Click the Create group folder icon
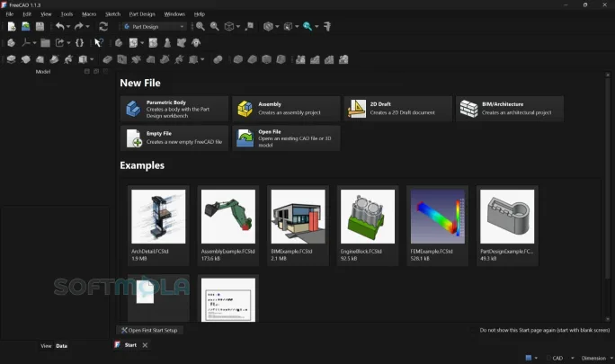The image size is (615, 364). [x=46, y=43]
